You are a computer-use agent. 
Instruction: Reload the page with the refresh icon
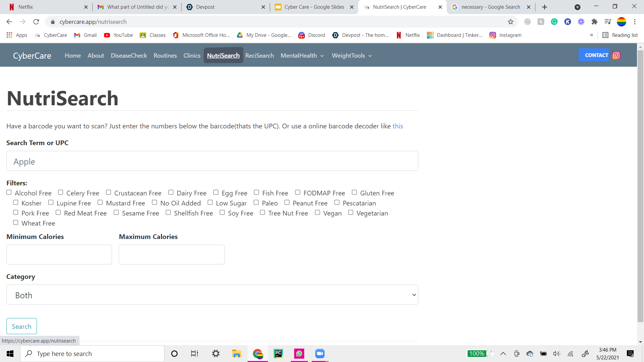tap(36, 22)
